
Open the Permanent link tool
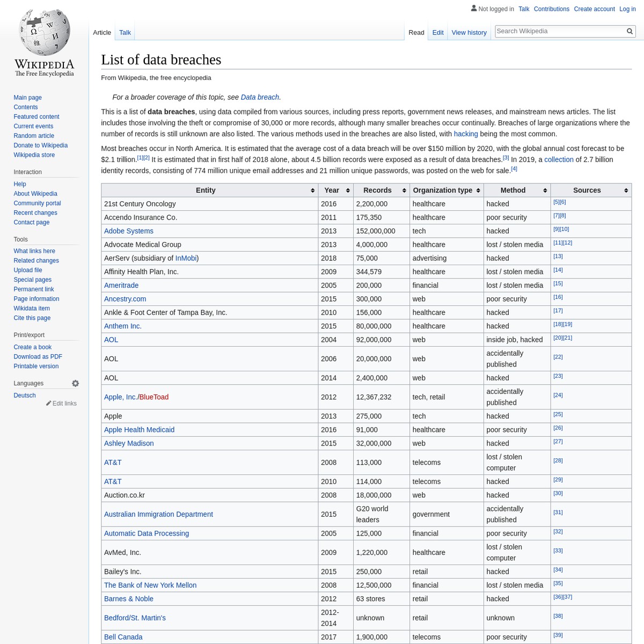click(34, 289)
